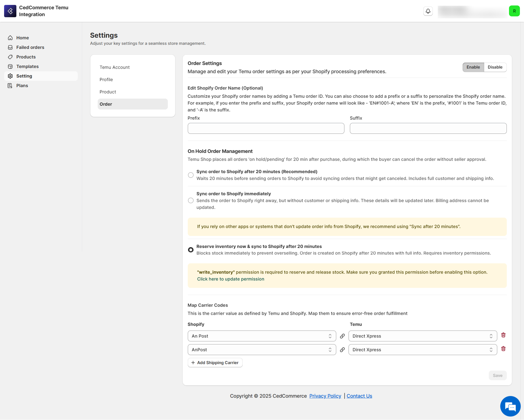Click link icon in AnPost row

coord(342,350)
